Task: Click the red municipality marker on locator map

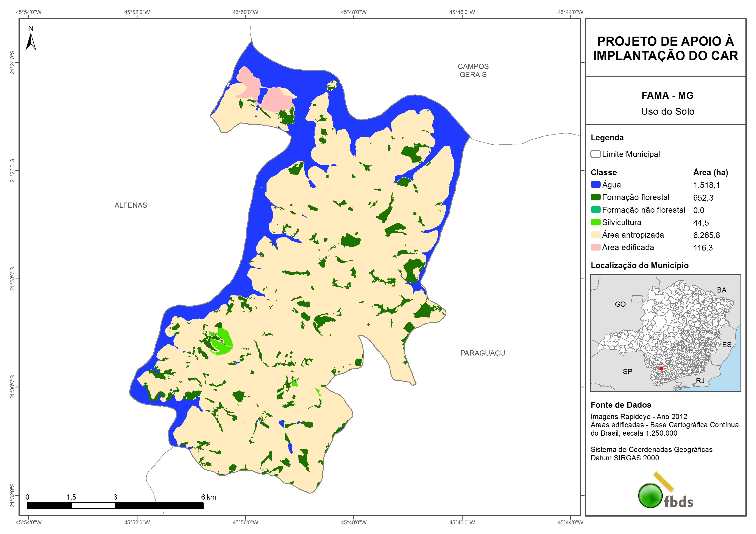Action: [661, 368]
